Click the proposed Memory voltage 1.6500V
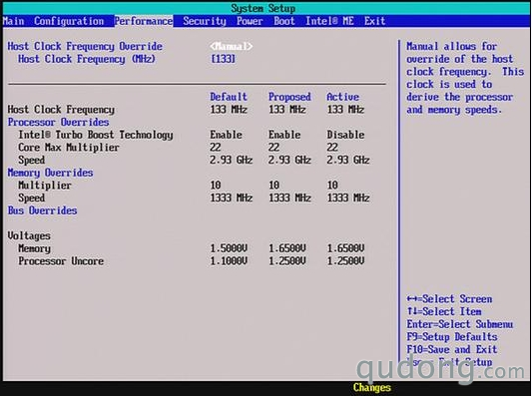 [287, 248]
